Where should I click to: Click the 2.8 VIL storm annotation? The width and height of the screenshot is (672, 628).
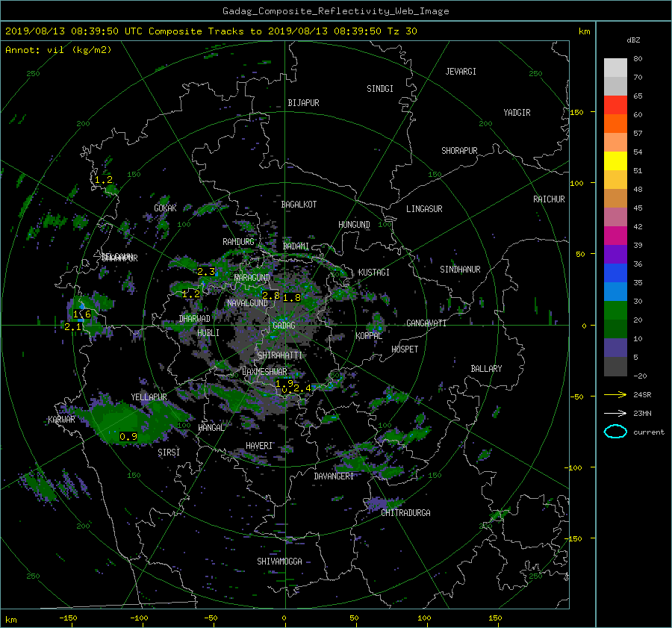tap(271, 296)
